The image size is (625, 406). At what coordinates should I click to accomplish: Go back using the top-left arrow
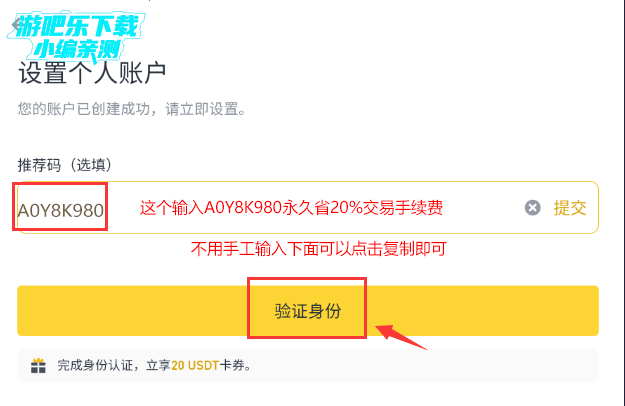[x=15, y=25]
